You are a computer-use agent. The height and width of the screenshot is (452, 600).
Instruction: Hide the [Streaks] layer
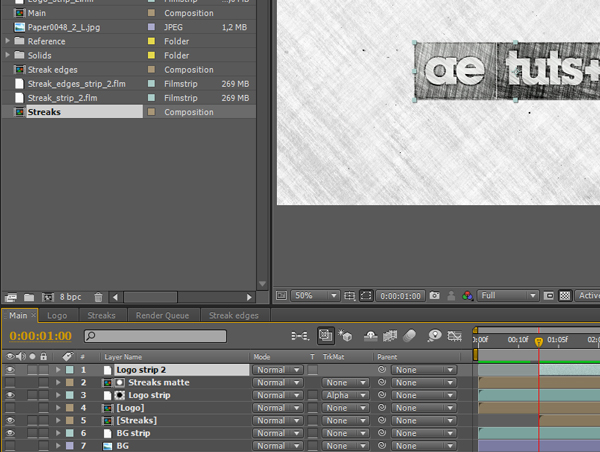10,420
